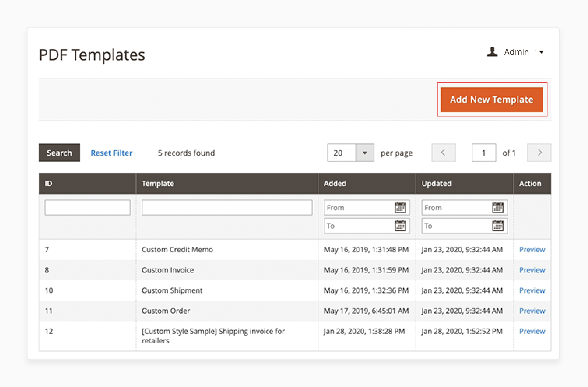
Task: Open the Admin account dropdown arrow
Action: pos(541,52)
